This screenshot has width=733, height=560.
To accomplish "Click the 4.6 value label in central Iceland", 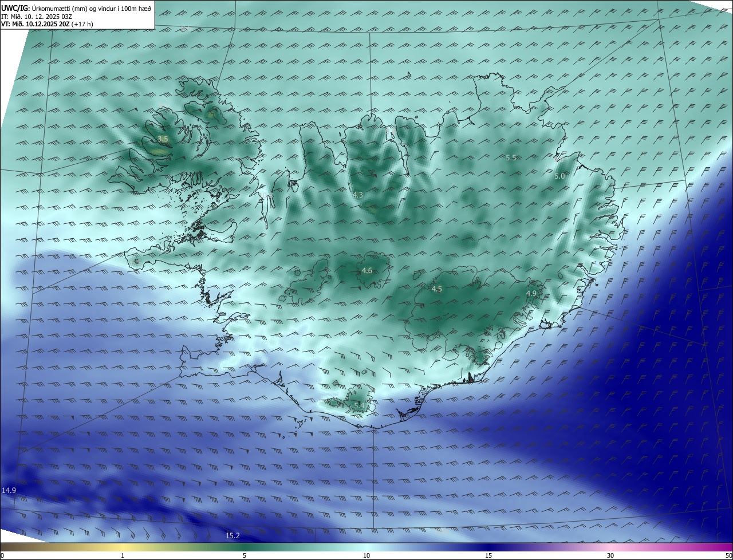I will [367, 271].
